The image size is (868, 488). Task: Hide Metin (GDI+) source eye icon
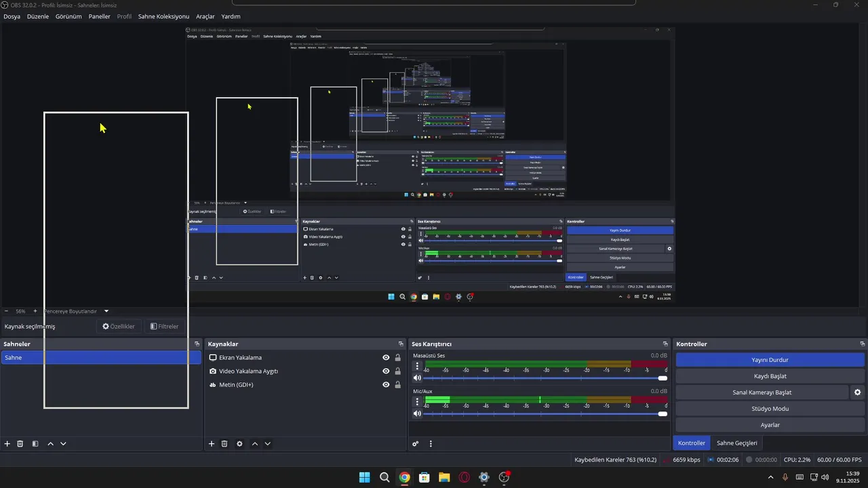tap(386, 385)
